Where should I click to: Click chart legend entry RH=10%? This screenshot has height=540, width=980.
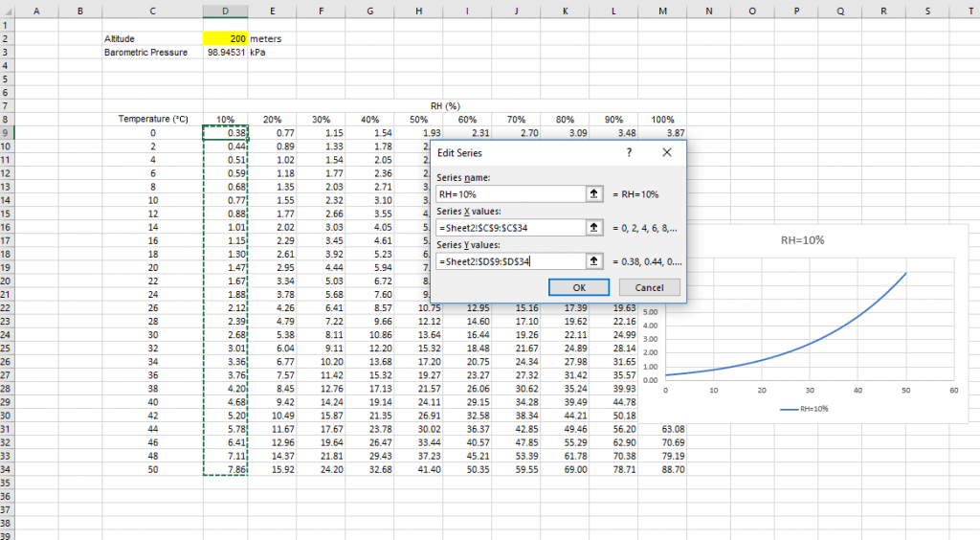click(804, 409)
